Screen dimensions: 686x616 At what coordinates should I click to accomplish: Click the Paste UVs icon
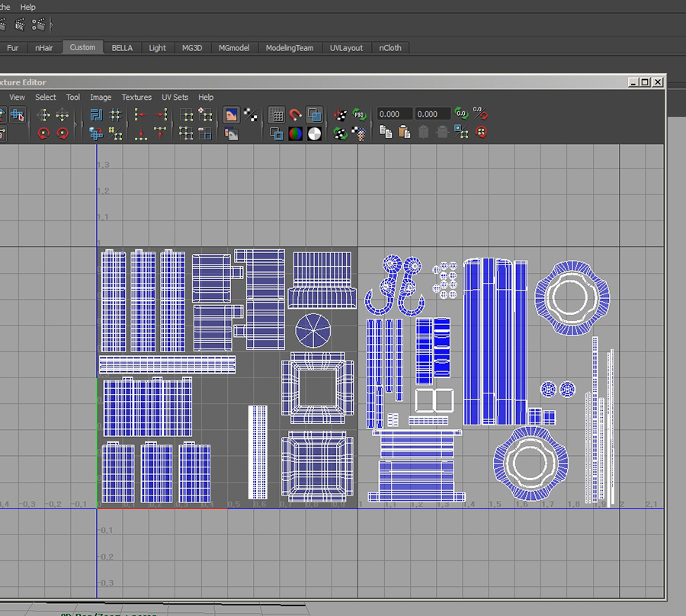pos(405,133)
